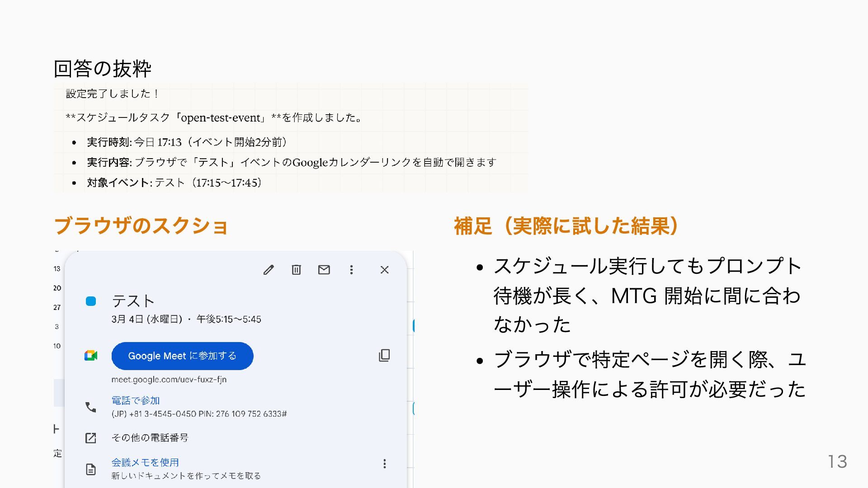
Task: Copy the meeting info with copy icon
Action: [384, 355]
